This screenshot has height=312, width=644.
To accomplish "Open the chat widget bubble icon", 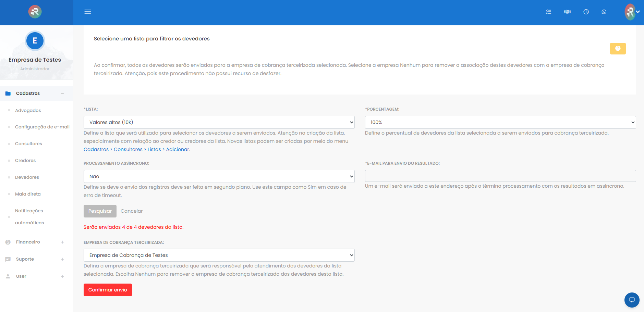I will click(x=632, y=300).
